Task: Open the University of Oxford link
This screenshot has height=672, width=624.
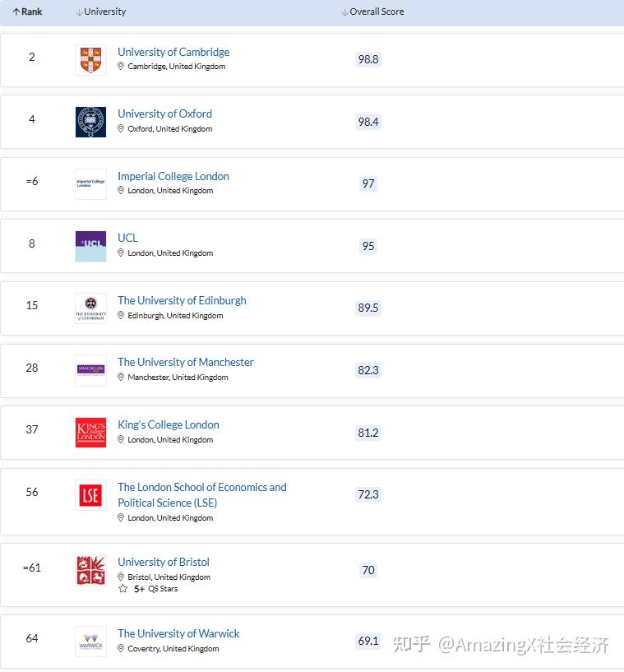Action: pos(165,114)
